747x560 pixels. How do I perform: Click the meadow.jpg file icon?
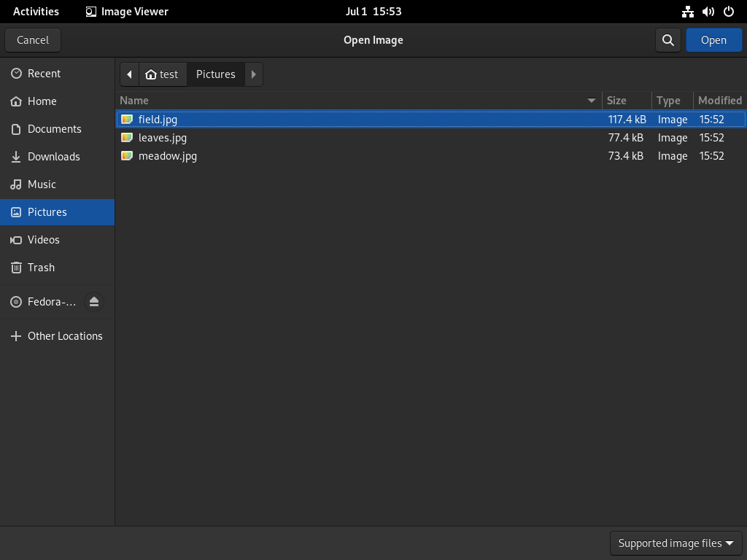pyautogui.click(x=127, y=156)
